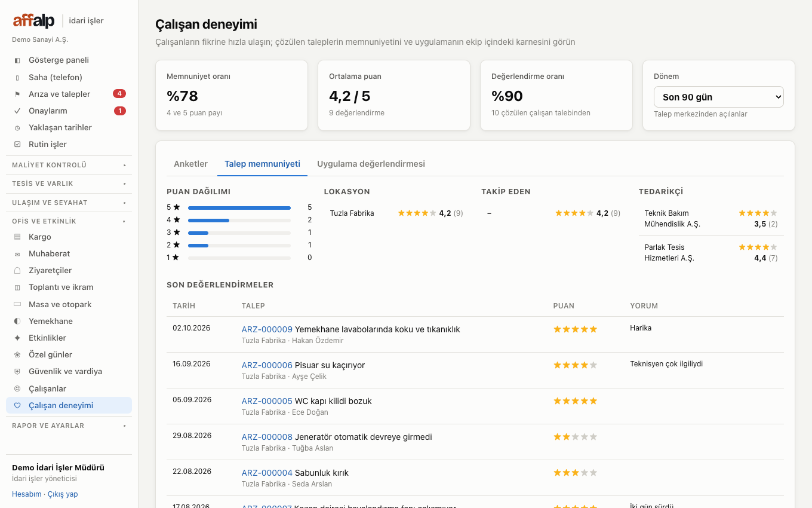Open the Dönem dropdown showing Son 90 gün
Viewport: 812px width, 508px height.
click(719, 97)
